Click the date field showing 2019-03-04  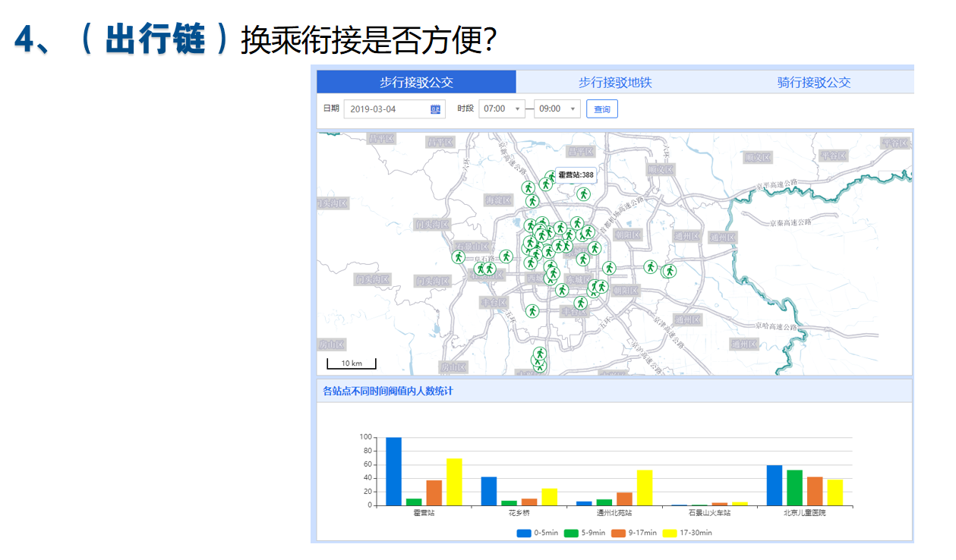(387, 109)
